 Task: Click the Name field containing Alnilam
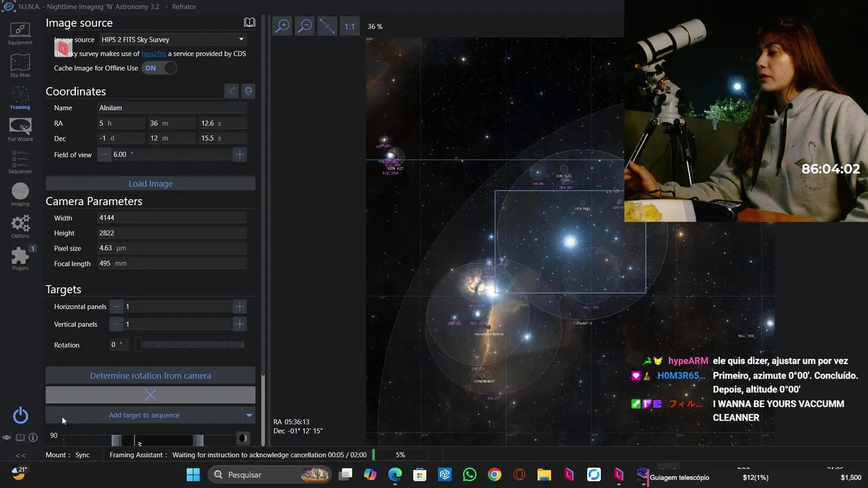pyautogui.click(x=172, y=108)
